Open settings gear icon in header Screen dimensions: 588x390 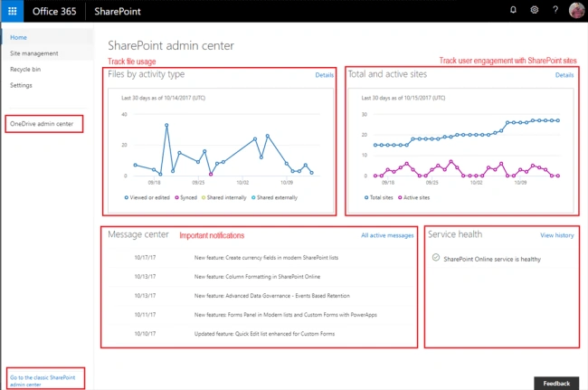click(x=535, y=10)
